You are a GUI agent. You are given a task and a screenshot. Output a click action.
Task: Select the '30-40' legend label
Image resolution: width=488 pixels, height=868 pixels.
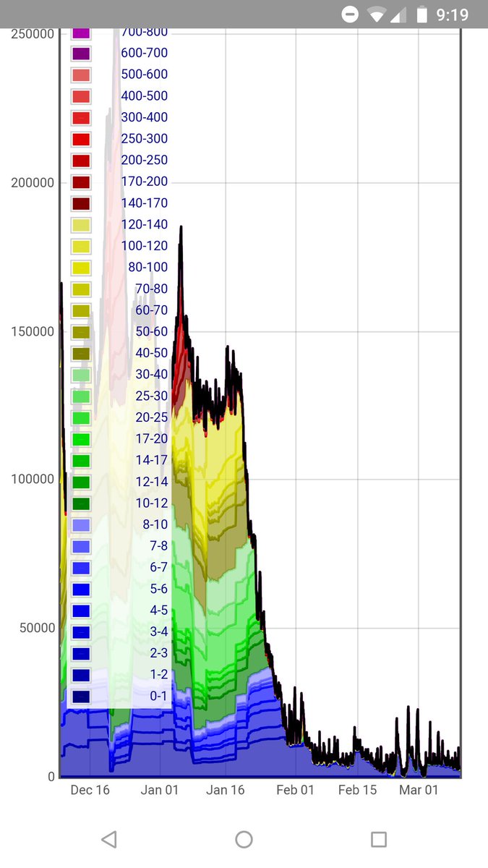point(152,375)
